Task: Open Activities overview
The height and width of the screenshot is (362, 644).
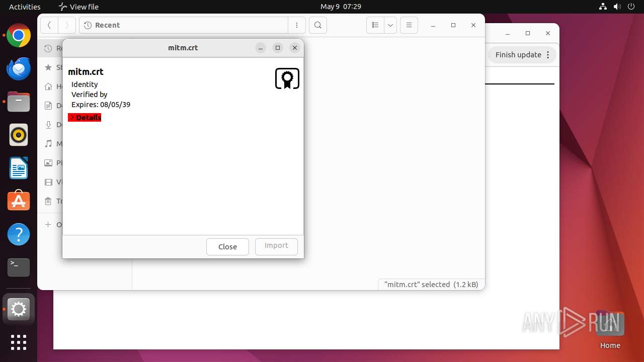Action: (x=25, y=7)
